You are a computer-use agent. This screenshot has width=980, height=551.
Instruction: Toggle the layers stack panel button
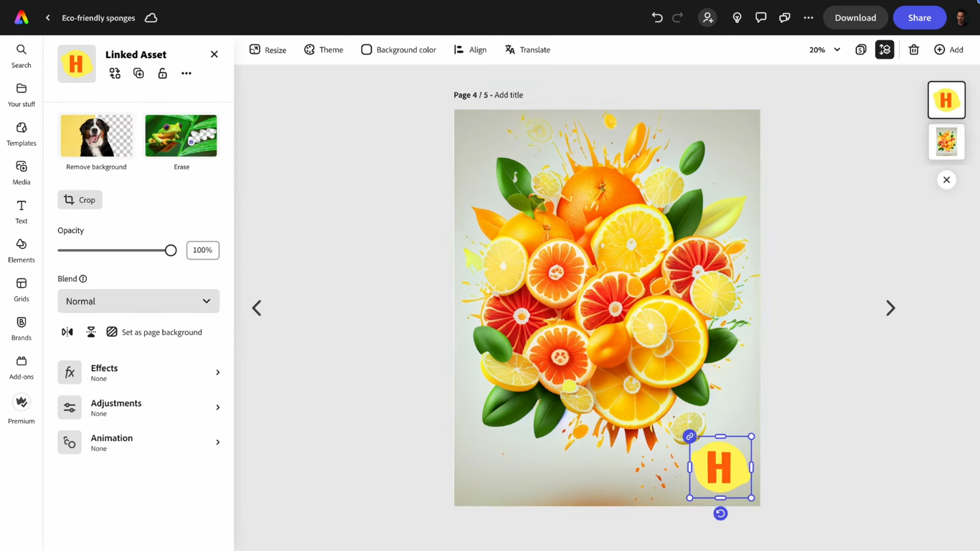pyautogui.click(x=885, y=50)
